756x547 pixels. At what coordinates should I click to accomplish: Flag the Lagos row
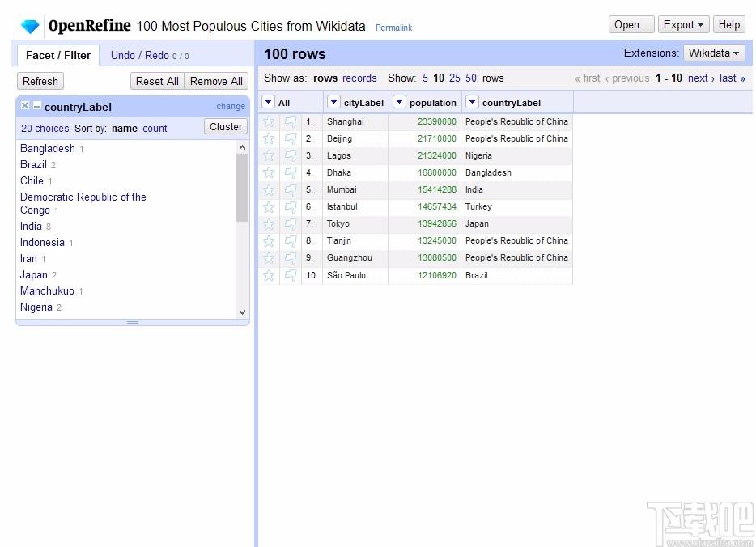point(291,155)
